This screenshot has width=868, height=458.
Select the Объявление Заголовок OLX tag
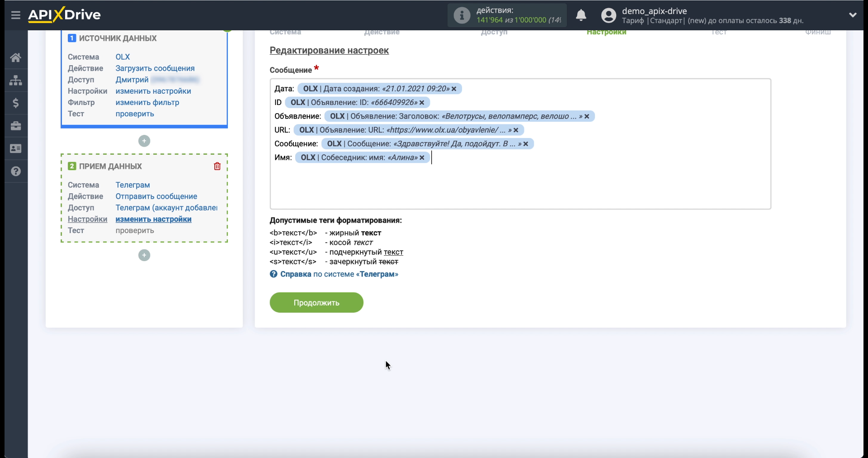tap(459, 116)
